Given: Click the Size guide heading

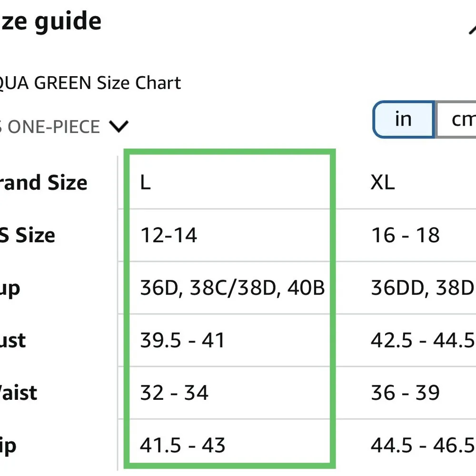Looking at the screenshot, I should click(x=50, y=21).
